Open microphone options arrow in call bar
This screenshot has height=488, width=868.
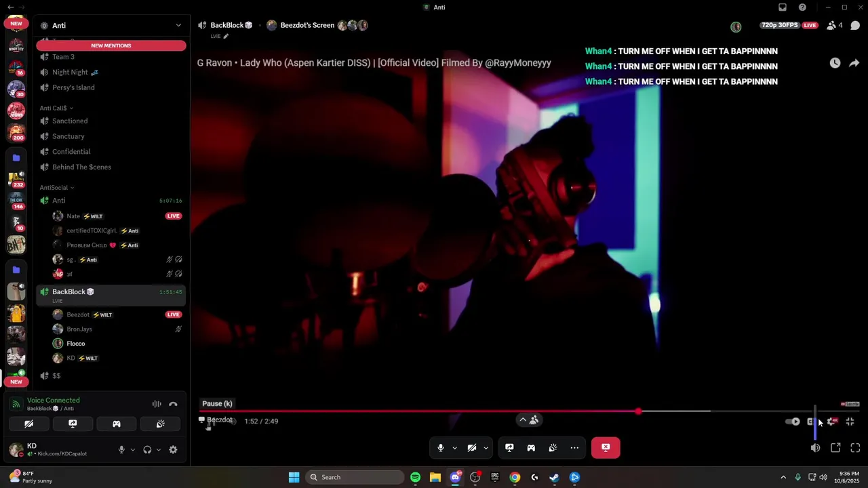[x=454, y=447]
